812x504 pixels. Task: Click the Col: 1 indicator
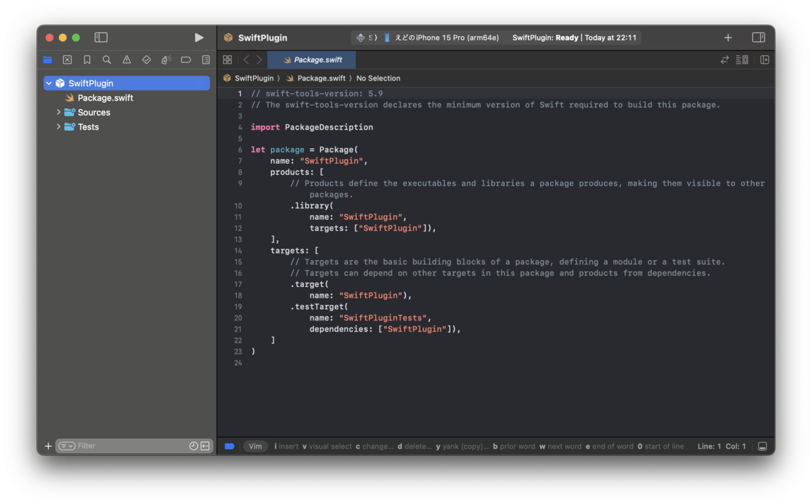coord(736,446)
